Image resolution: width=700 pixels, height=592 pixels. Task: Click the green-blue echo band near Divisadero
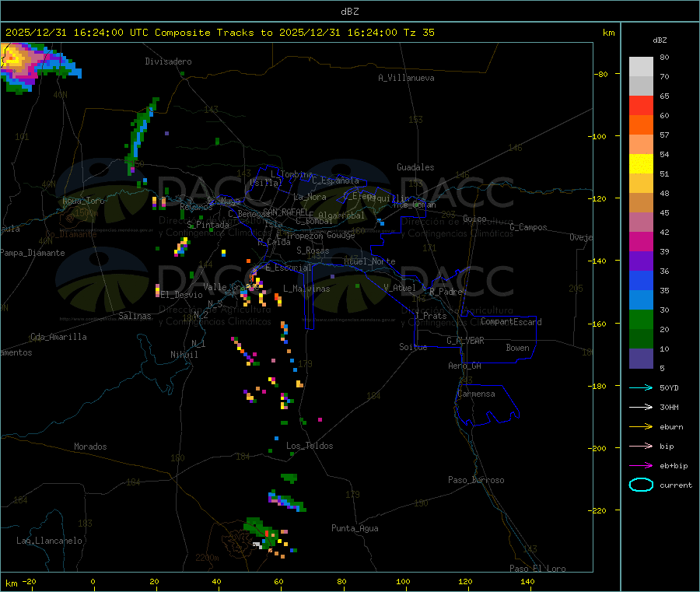coord(141,136)
